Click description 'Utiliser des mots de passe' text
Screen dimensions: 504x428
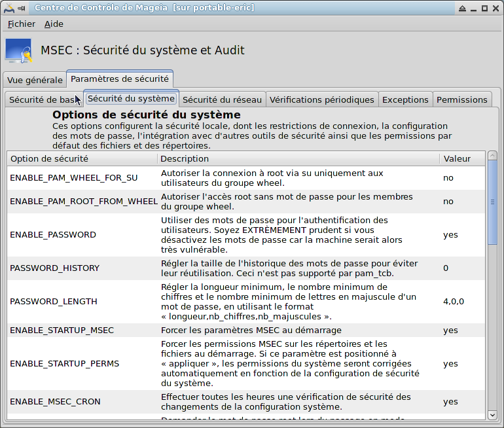tap(281, 235)
